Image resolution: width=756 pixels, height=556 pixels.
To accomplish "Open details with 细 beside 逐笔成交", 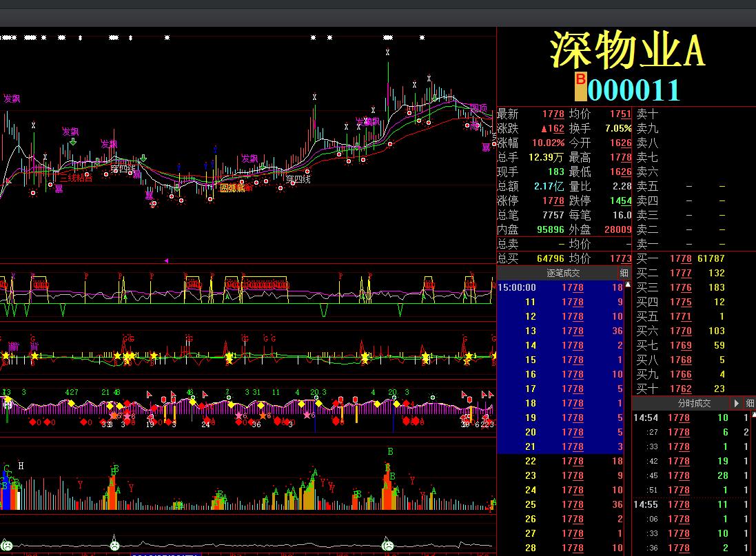I will pos(624,273).
